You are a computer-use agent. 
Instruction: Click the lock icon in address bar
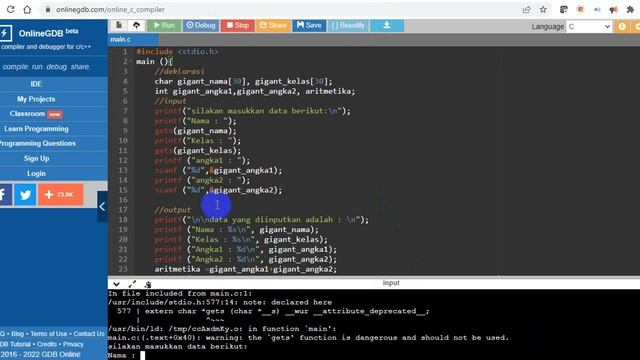coord(48,9)
